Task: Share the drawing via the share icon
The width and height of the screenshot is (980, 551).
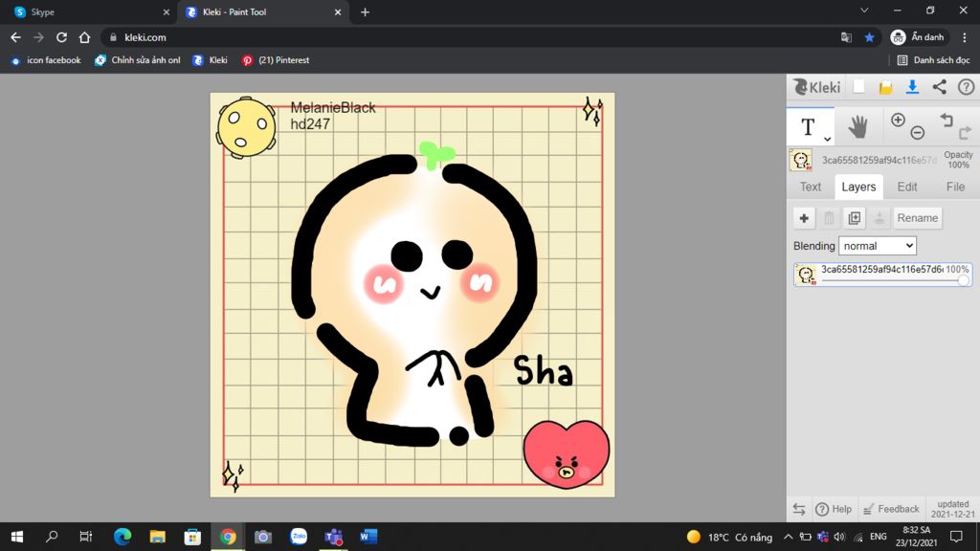Action: [940, 87]
